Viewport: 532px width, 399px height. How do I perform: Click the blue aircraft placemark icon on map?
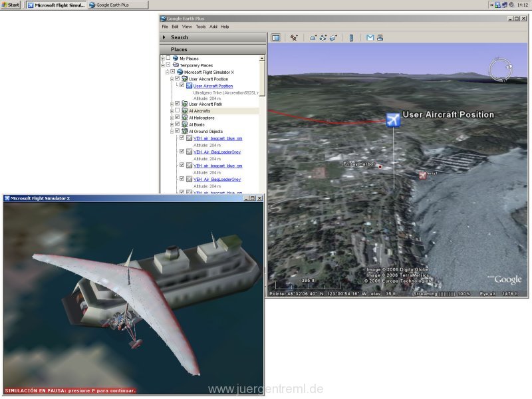pos(393,120)
